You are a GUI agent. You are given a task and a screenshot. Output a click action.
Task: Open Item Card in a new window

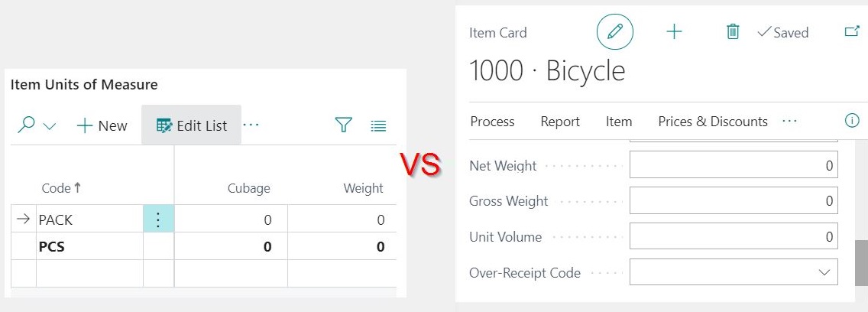tap(852, 31)
